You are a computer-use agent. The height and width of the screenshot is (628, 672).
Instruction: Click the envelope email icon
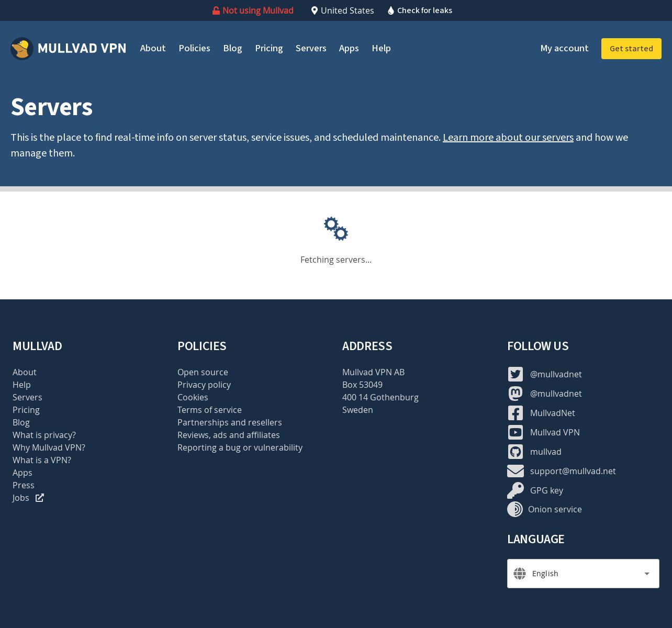516,471
